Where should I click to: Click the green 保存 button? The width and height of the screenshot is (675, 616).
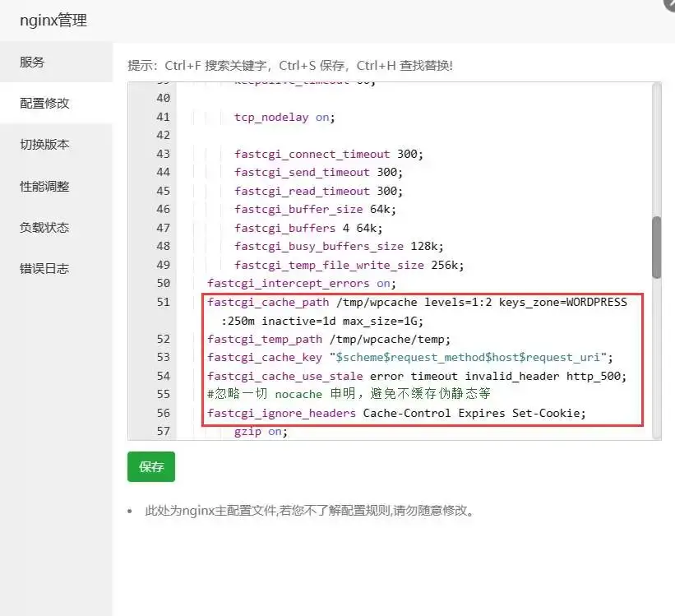(x=150, y=465)
